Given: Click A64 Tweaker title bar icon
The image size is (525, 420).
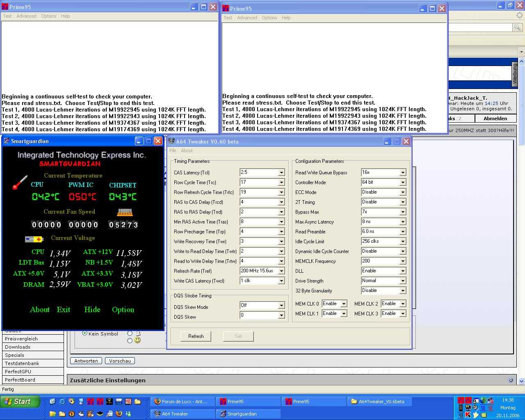Looking at the screenshot, I should pos(172,142).
